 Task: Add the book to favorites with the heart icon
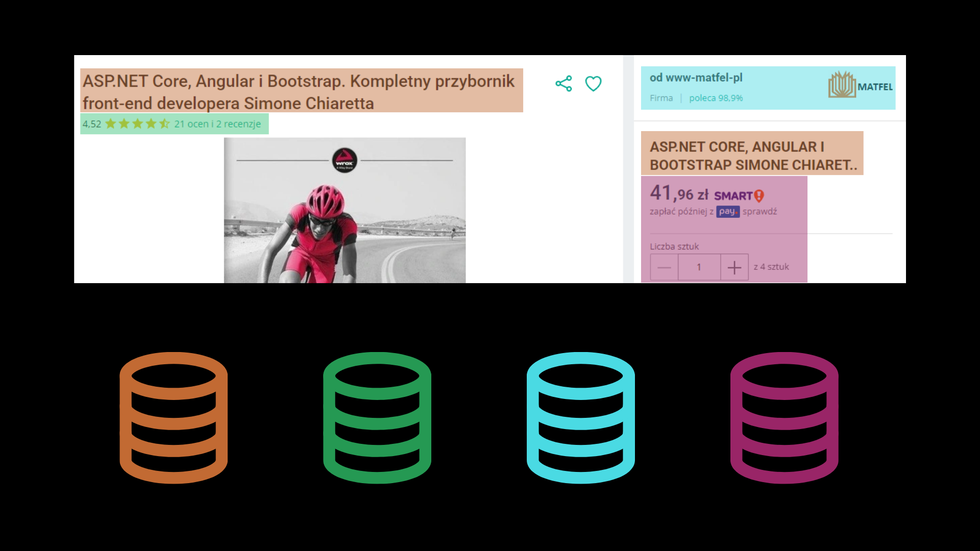(x=593, y=84)
